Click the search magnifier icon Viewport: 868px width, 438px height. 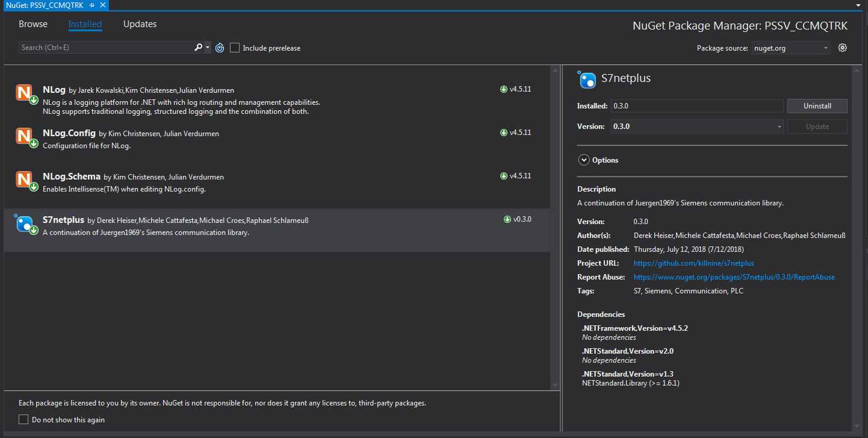(x=198, y=48)
